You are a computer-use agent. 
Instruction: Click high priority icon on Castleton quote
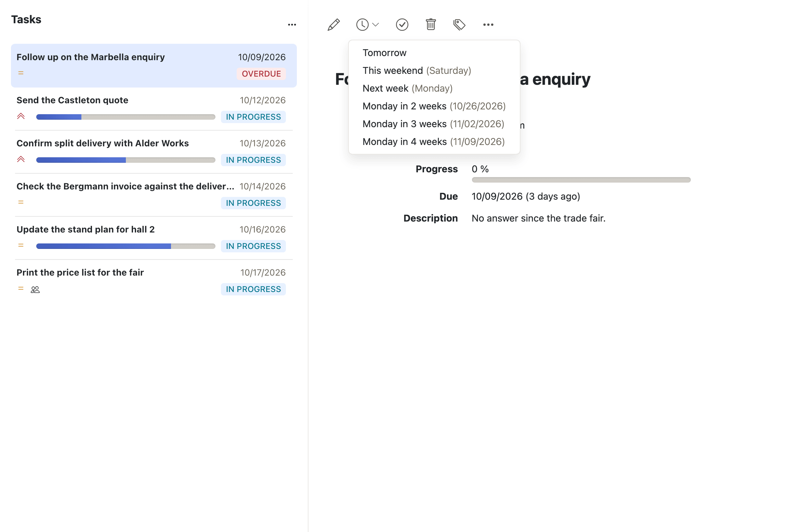(x=21, y=116)
